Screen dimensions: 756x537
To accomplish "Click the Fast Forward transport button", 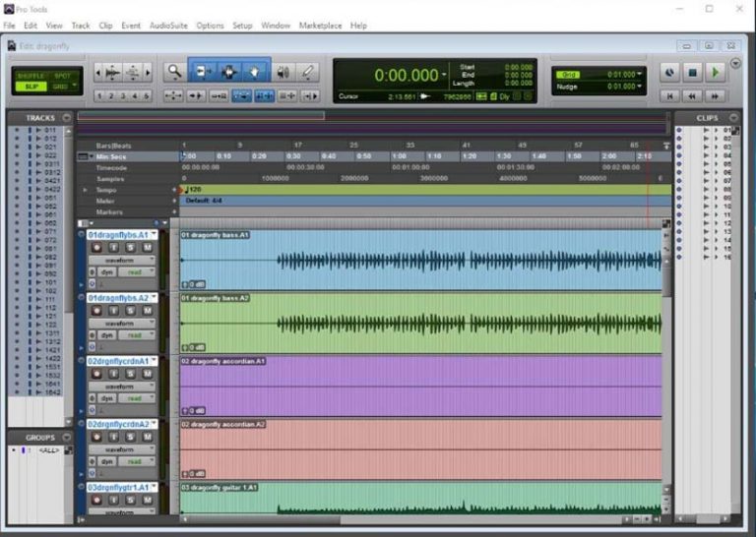I will (715, 96).
